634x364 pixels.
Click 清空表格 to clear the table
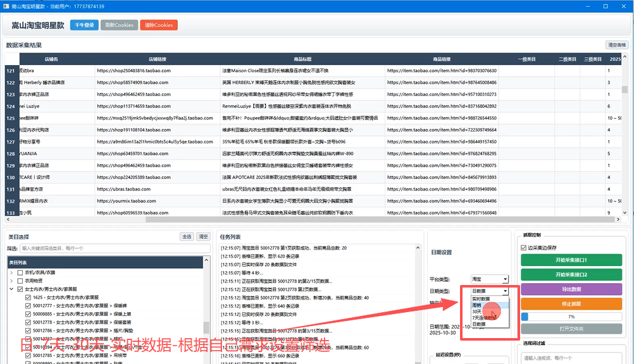(x=618, y=44)
